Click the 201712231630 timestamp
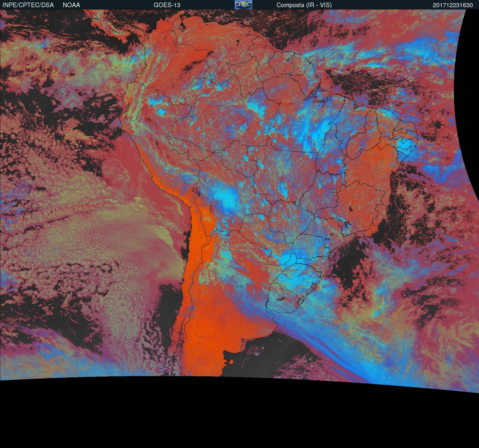 coord(453,5)
